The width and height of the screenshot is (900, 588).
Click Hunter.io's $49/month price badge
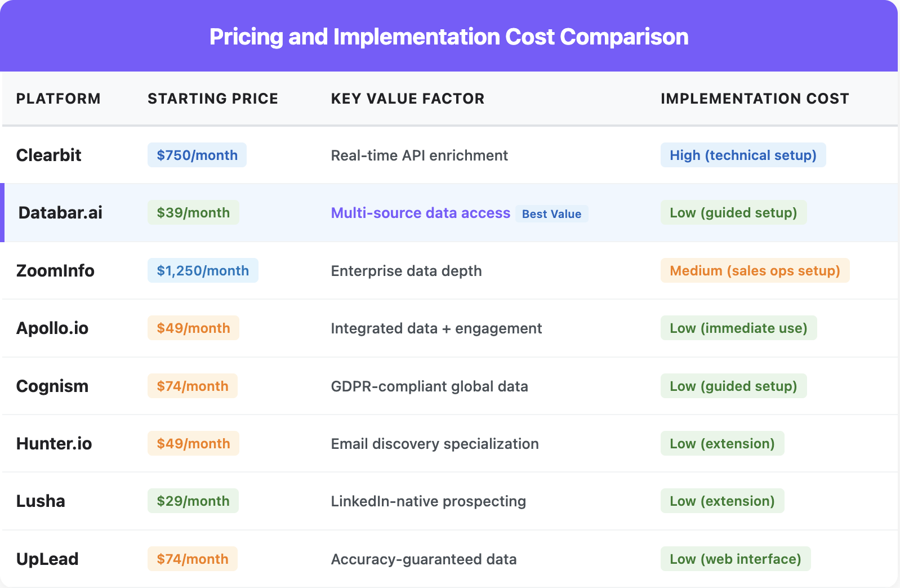193,443
